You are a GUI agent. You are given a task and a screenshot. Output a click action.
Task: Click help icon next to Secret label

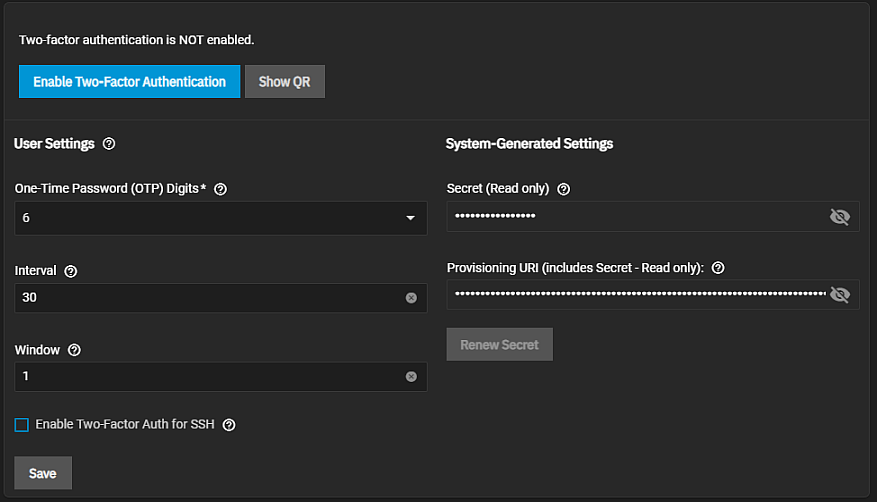tap(563, 189)
